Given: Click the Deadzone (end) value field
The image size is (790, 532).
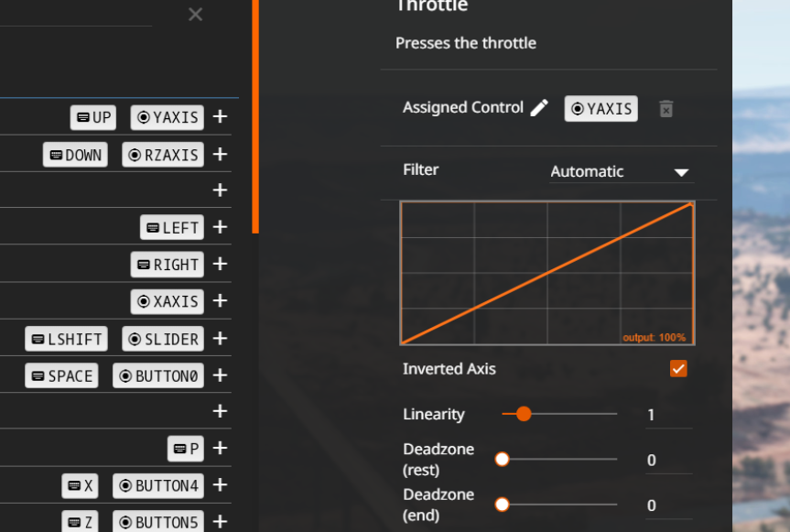Looking at the screenshot, I should 668,505.
